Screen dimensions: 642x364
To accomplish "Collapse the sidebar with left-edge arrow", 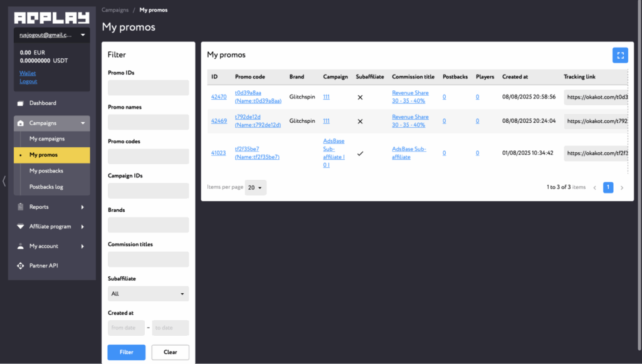I will tap(4, 181).
